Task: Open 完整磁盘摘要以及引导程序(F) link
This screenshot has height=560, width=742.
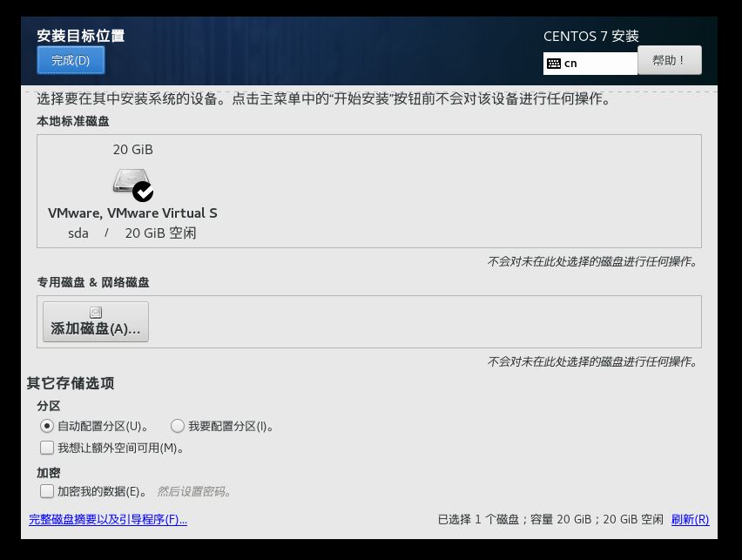Action: click(107, 519)
